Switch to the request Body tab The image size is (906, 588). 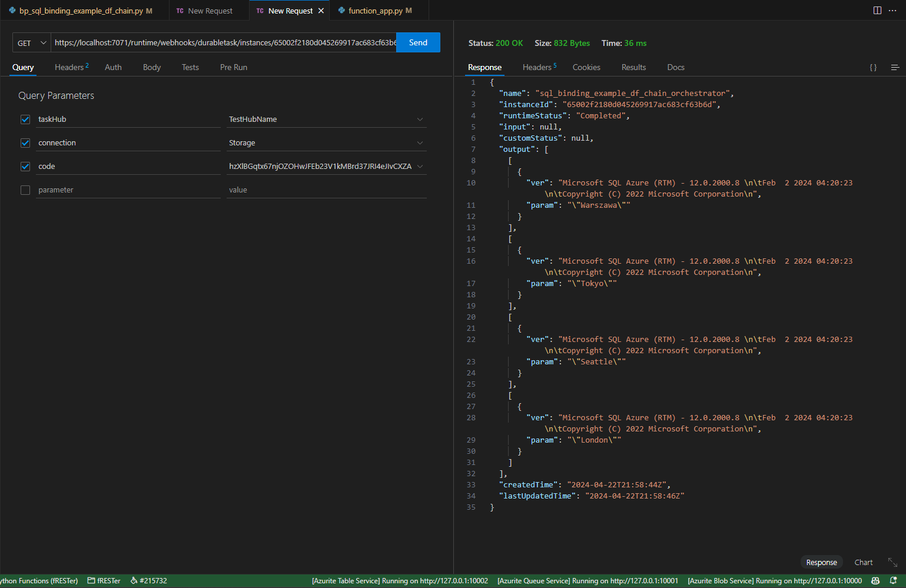click(x=151, y=68)
